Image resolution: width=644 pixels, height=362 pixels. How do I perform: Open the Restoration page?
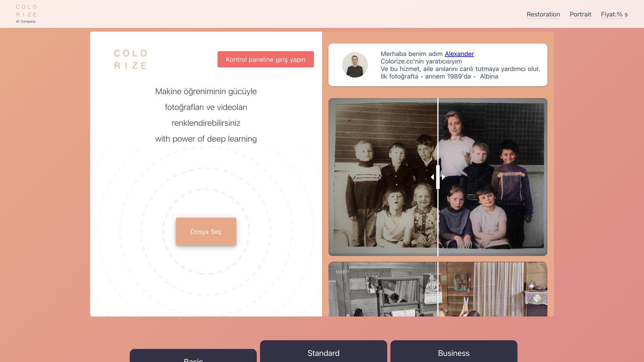543,14
